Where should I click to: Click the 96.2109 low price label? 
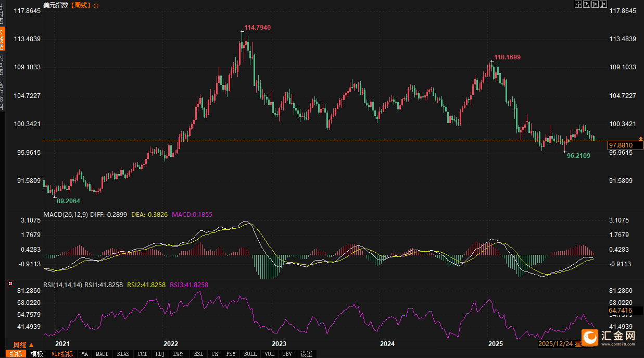click(x=578, y=156)
